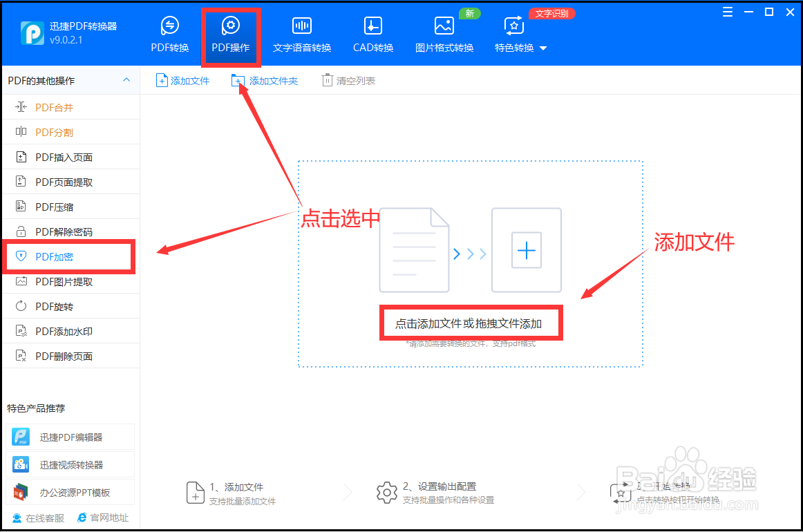Select PDF分割 in the sidebar

coord(70,132)
